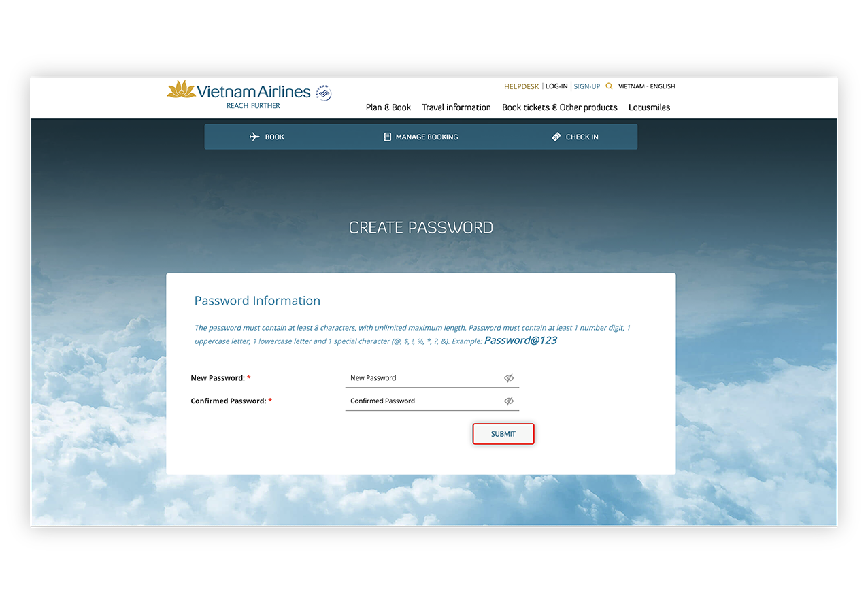
Task: Open the Travel information menu
Action: click(456, 107)
